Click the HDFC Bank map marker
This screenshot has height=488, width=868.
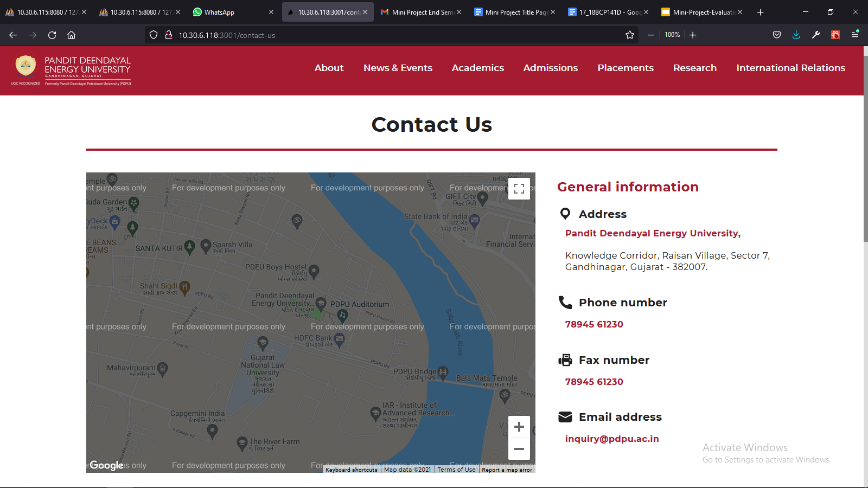[339, 340]
